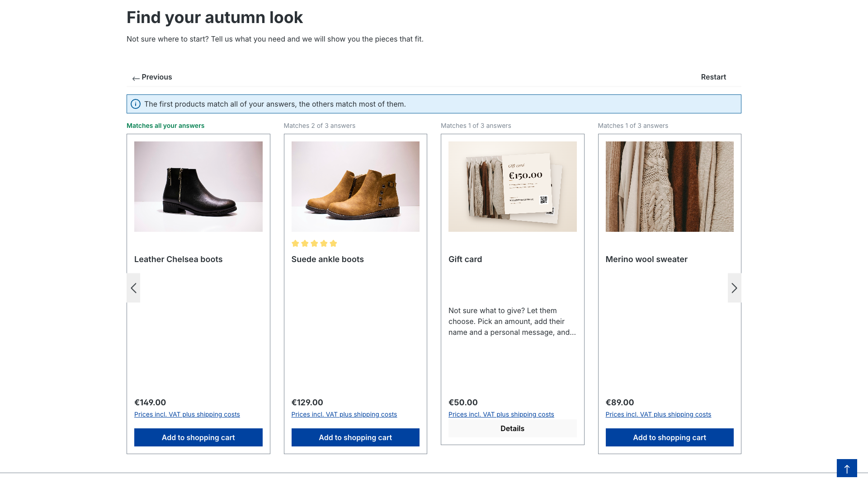Image resolution: width=868 pixels, height=488 pixels.
Task: Click the €89.00 price
Action: pos(620,403)
